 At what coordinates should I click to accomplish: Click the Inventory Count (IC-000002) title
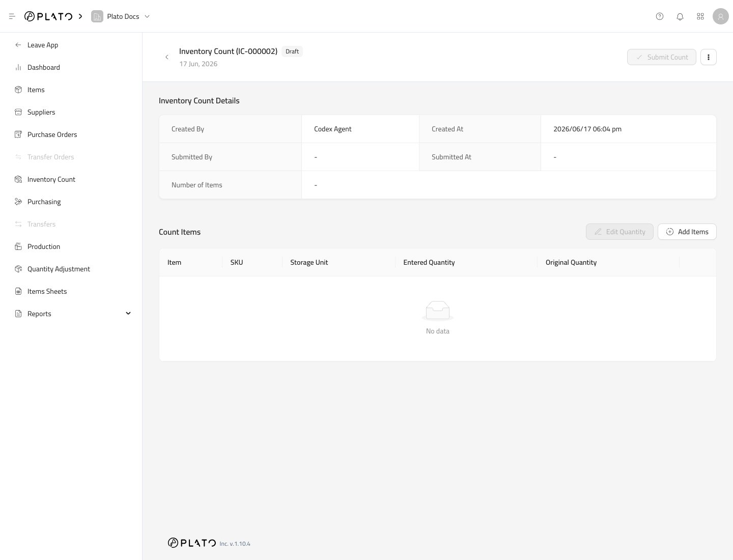(x=228, y=51)
